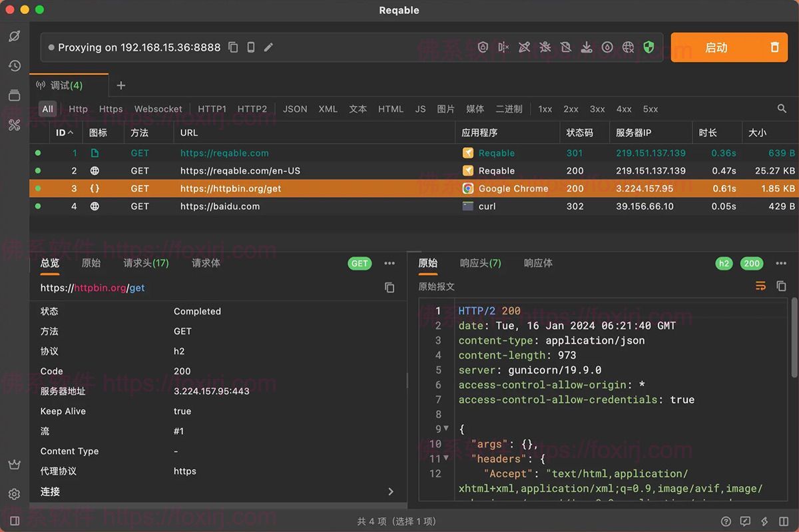Click the globe icon in the top toolbar
799x532 pixels.
pos(627,47)
